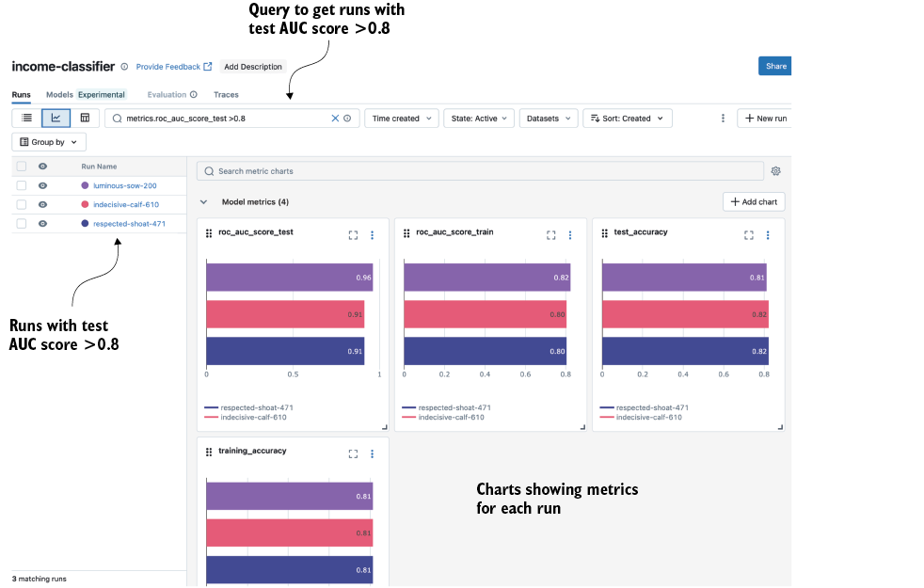The height and width of the screenshot is (588, 924).
Task: Click Add Description button
Action: 253,67
